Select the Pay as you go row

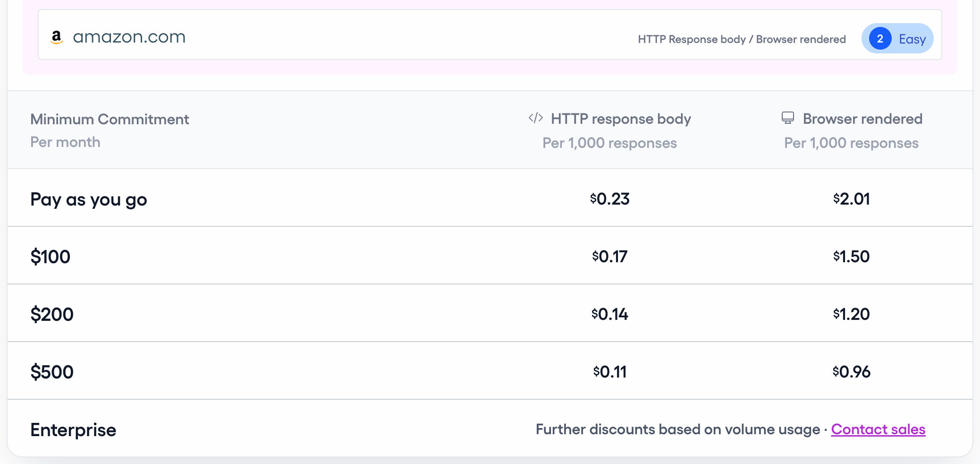88,199
